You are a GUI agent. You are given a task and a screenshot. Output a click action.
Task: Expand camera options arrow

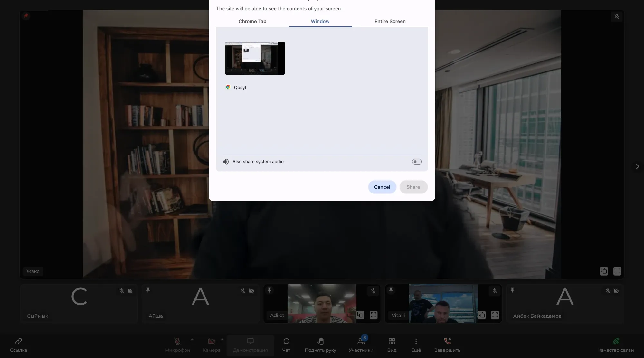coord(222,339)
